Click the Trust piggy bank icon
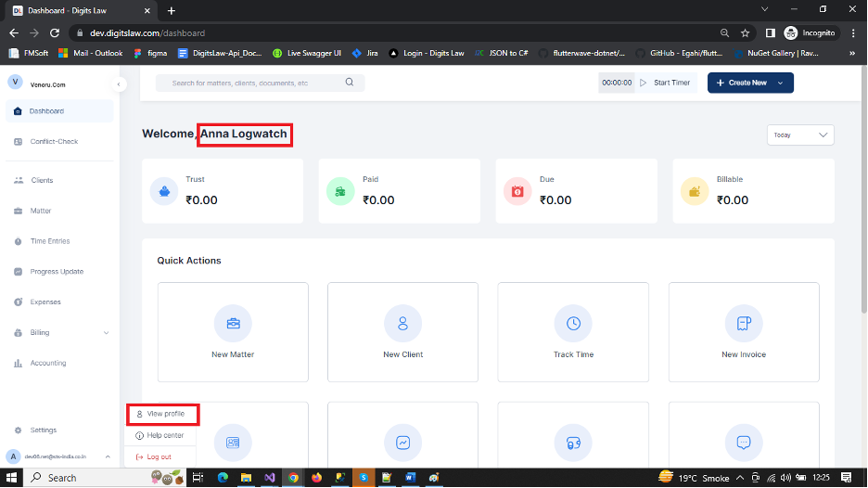868x488 pixels. 165,191
